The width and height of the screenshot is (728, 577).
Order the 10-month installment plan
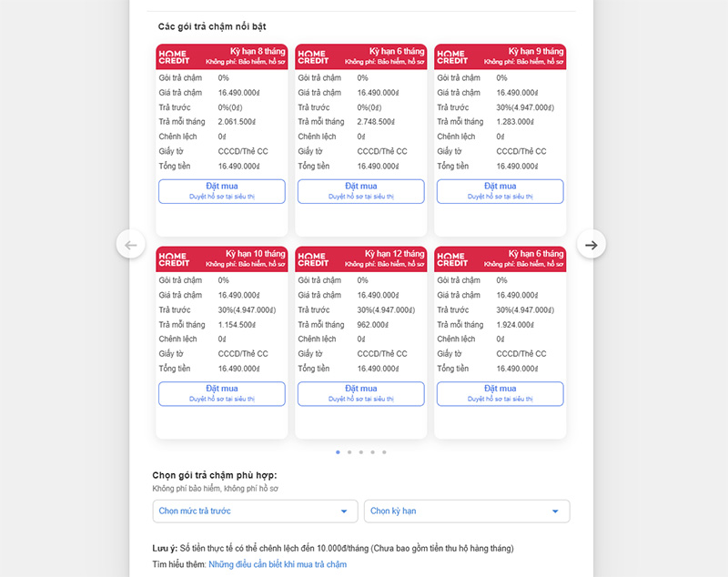pyautogui.click(x=222, y=394)
